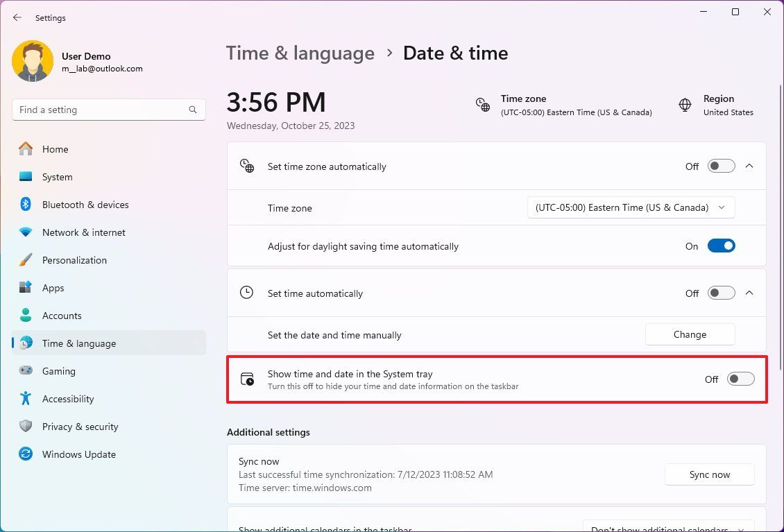Image resolution: width=784 pixels, height=532 pixels.
Task: Enable Set time automatically
Action: (x=720, y=293)
